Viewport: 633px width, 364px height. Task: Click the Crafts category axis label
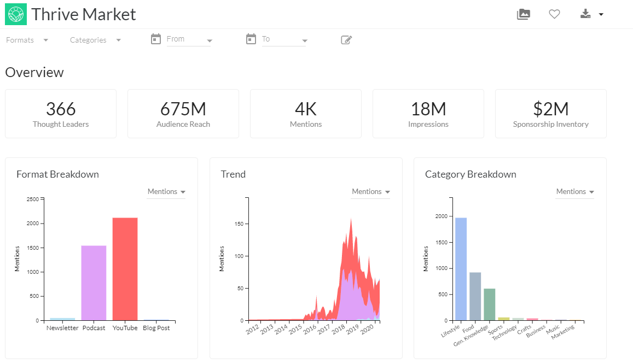pos(524,330)
